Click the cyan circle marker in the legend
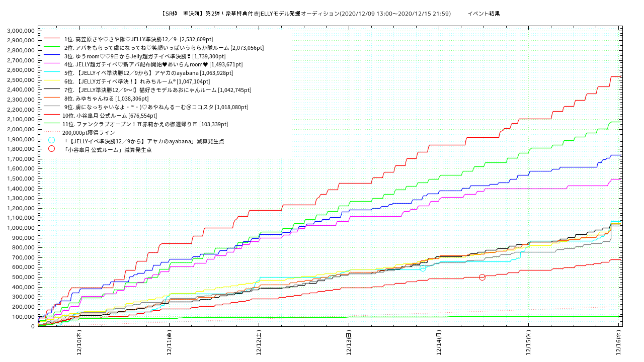Screen dimensions: 644x362 tap(51, 140)
